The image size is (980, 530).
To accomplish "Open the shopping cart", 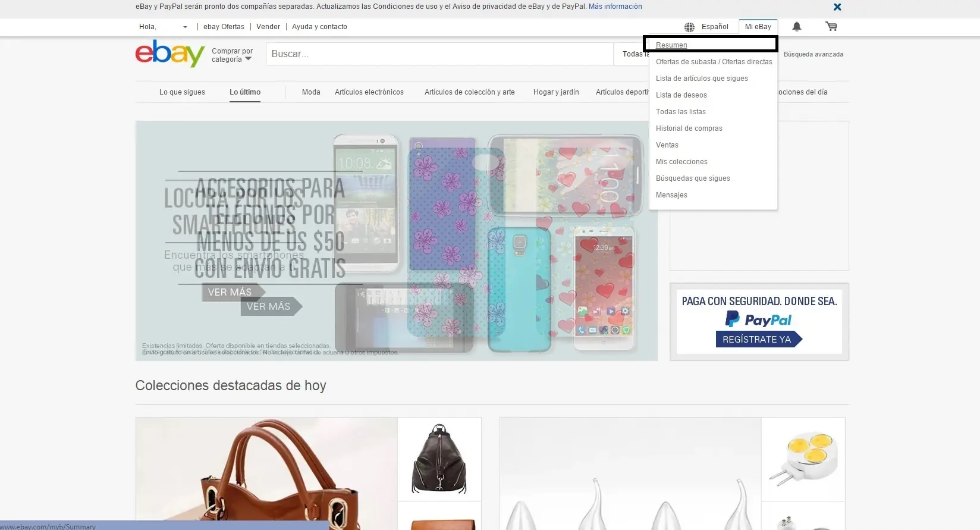I will click(x=831, y=27).
